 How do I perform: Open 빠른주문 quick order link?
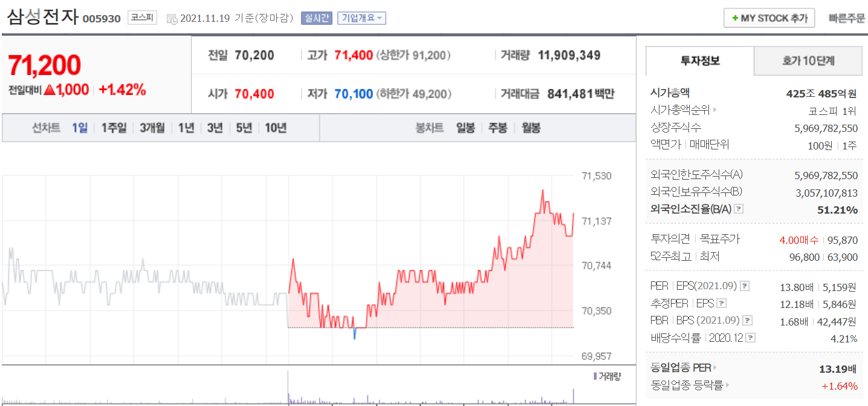[847, 18]
